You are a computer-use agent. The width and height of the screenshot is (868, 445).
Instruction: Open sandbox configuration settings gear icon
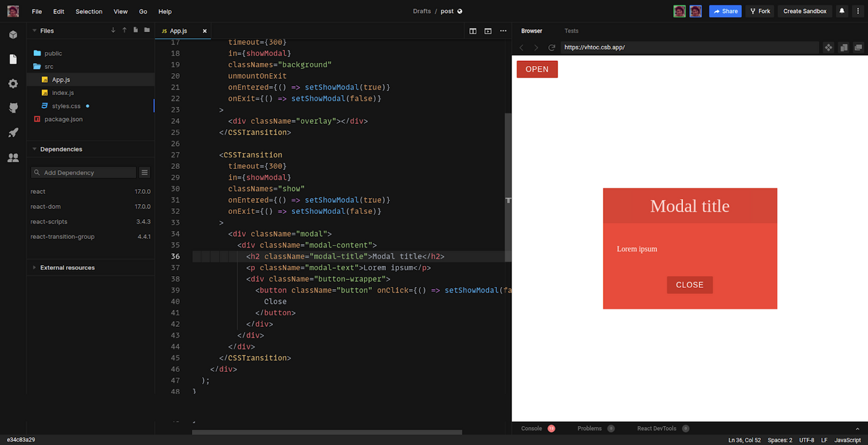coord(13,83)
